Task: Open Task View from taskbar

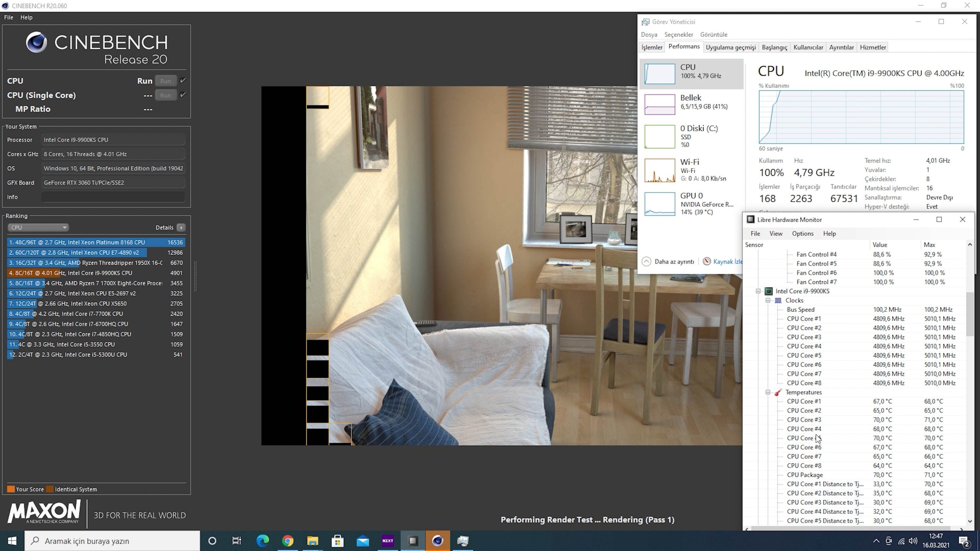Action: pos(237,541)
